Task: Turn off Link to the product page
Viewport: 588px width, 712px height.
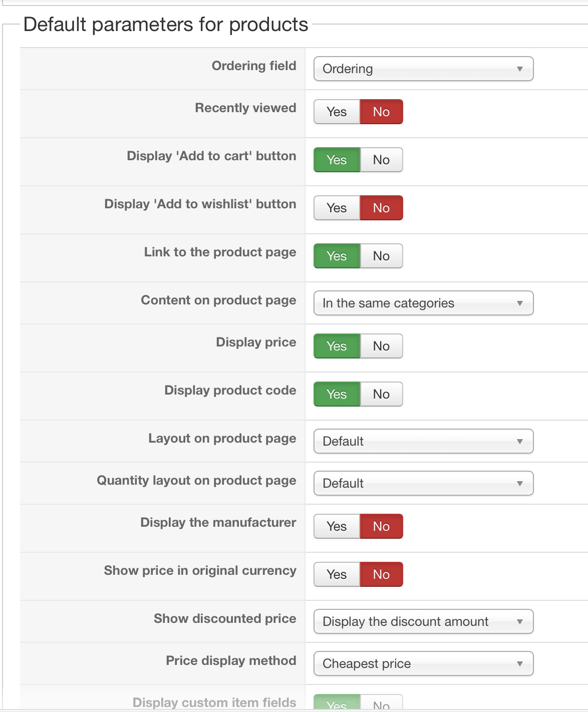Action: [x=381, y=256]
